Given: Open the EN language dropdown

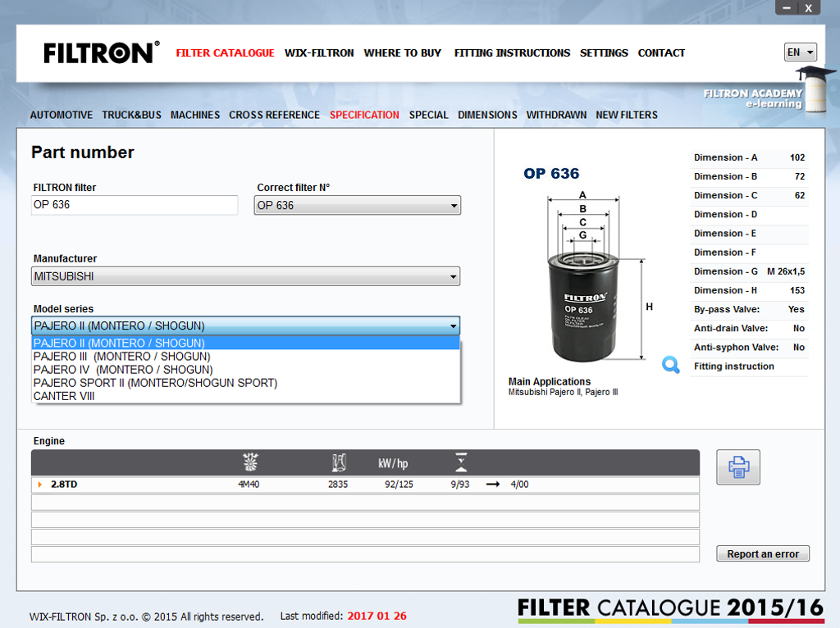Looking at the screenshot, I should [x=801, y=52].
